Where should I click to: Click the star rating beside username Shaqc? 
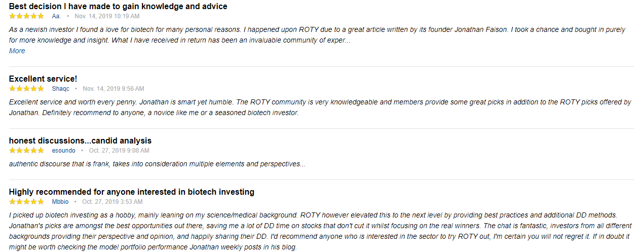click(26, 89)
